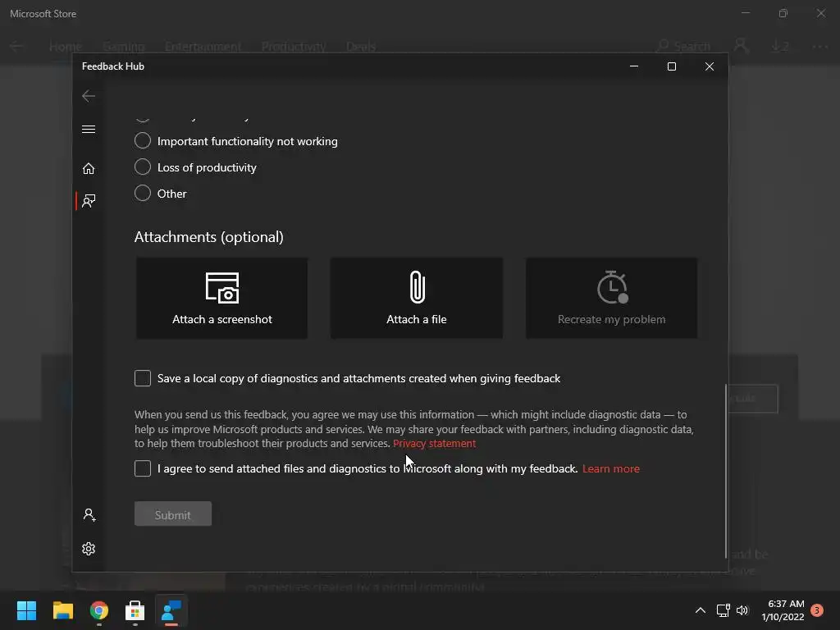
Task: Click the Microsoft Store back arrow
Action: (16, 47)
